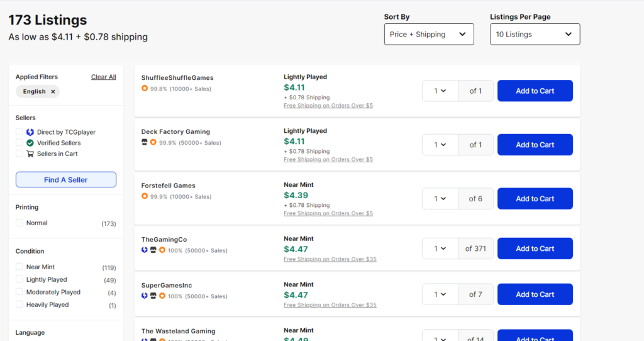Click Forstefell Games orange star rating icon
The height and width of the screenshot is (341, 644).
coord(145,196)
